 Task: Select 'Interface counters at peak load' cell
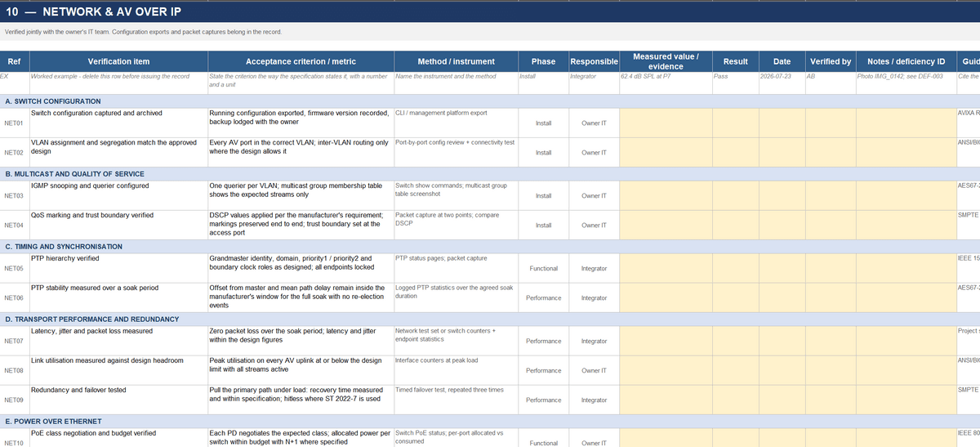click(x=456, y=370)
